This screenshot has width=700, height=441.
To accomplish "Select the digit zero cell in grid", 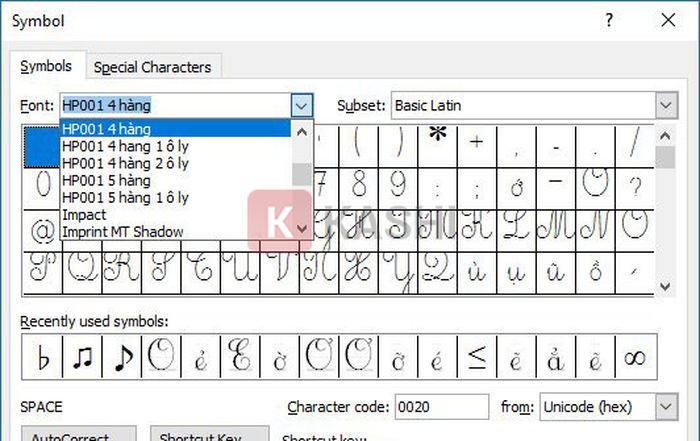I will click(x=42, y=189).
